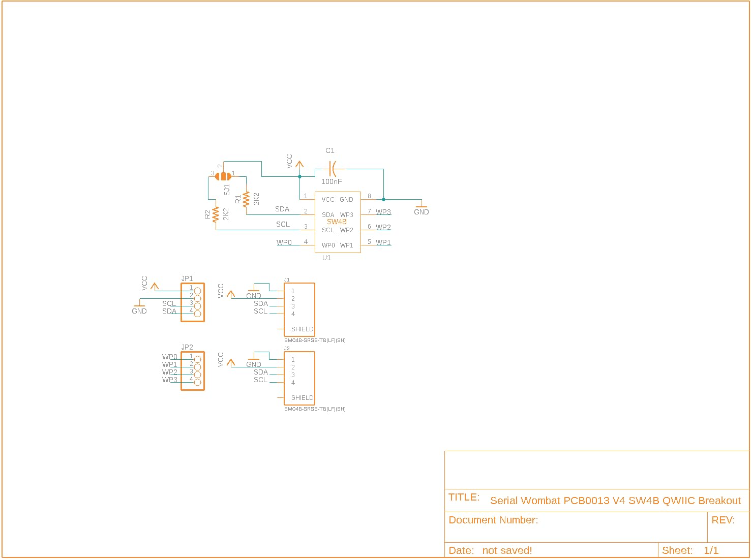Screen dimensions: 751x560
Task: Click the VCC arrow symbol above U1
Action: pyautogui.click(x=299, y=165)
